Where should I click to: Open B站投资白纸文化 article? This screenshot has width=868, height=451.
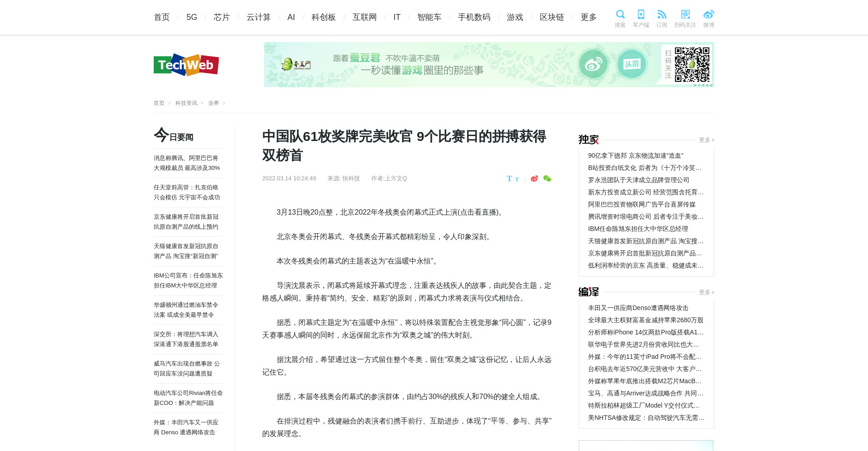coord(645,168)
